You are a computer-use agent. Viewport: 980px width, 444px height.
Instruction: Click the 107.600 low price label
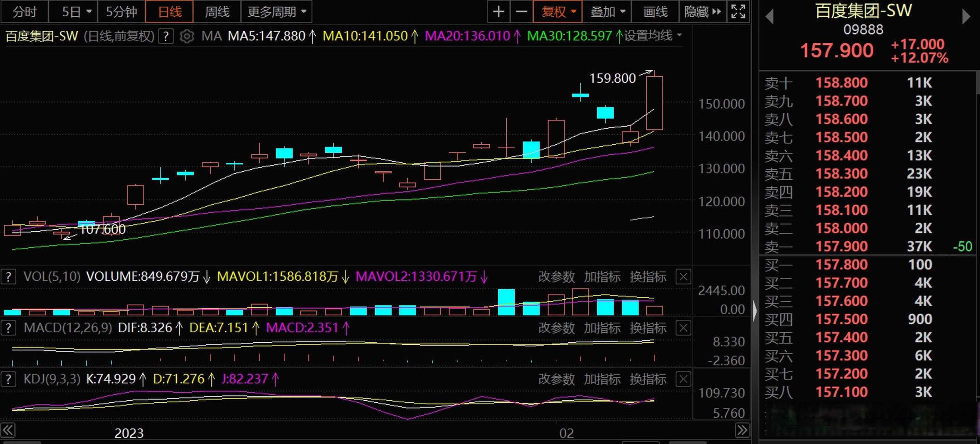pos(103,229)
